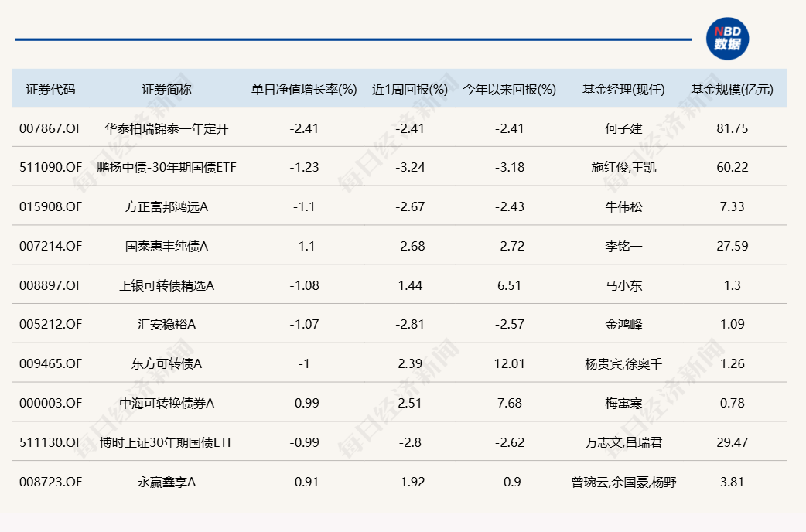Open fund 华泰柏瑞锦泰一年定开
The width and height of the screenshot is (806, 532).
[166, 128]
